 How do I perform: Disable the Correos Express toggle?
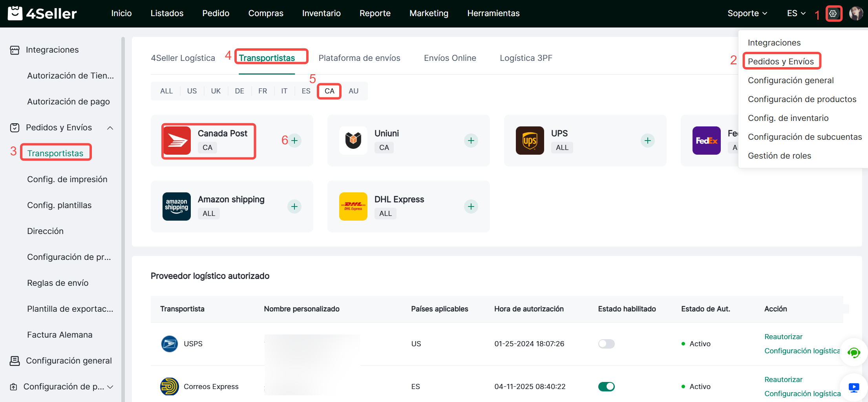point(606,387)
